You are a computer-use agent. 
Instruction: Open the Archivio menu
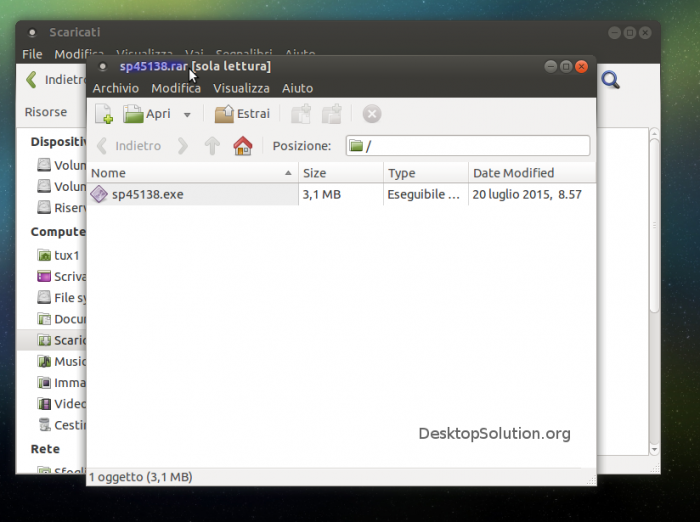[x=115, y=88]
